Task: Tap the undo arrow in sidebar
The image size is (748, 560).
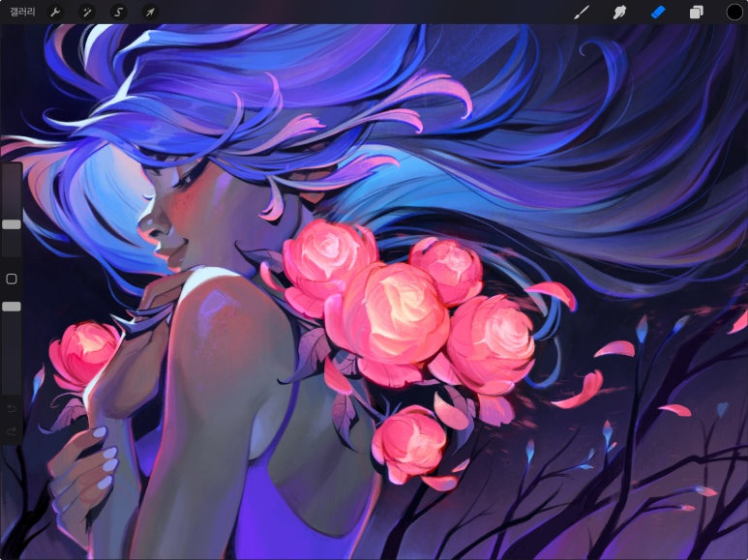Action: click(x=12, y=408)
